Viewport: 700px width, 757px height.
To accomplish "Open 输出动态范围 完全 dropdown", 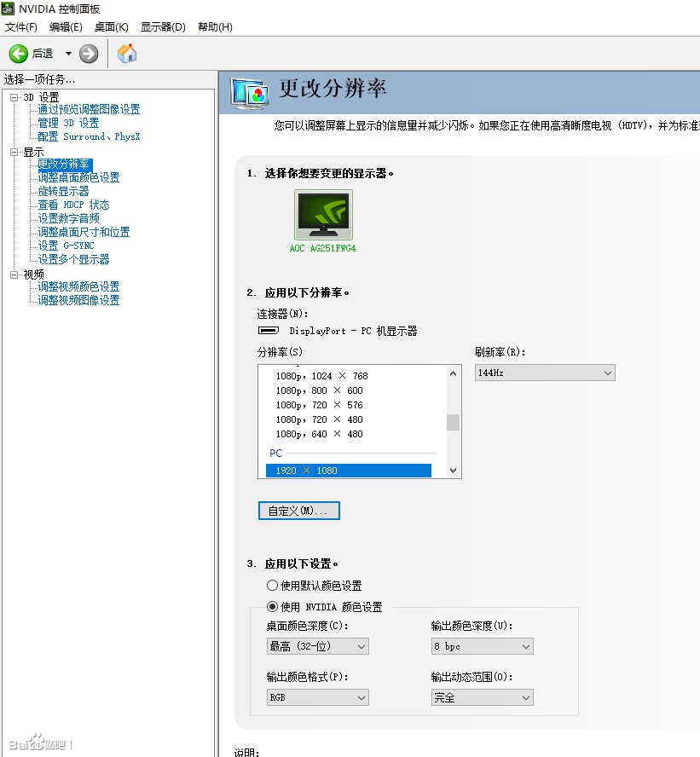I will (x=483, y=697).
